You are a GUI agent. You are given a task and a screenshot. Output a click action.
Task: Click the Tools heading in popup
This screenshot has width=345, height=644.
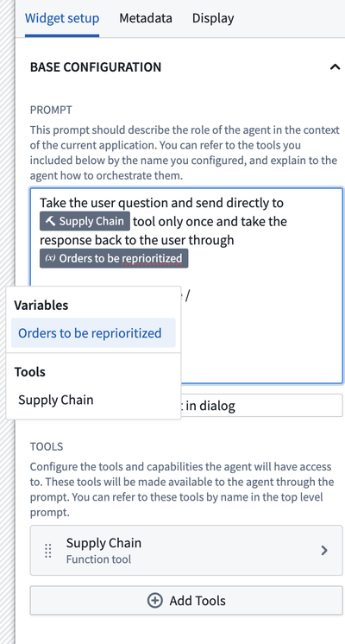point(30,372)
